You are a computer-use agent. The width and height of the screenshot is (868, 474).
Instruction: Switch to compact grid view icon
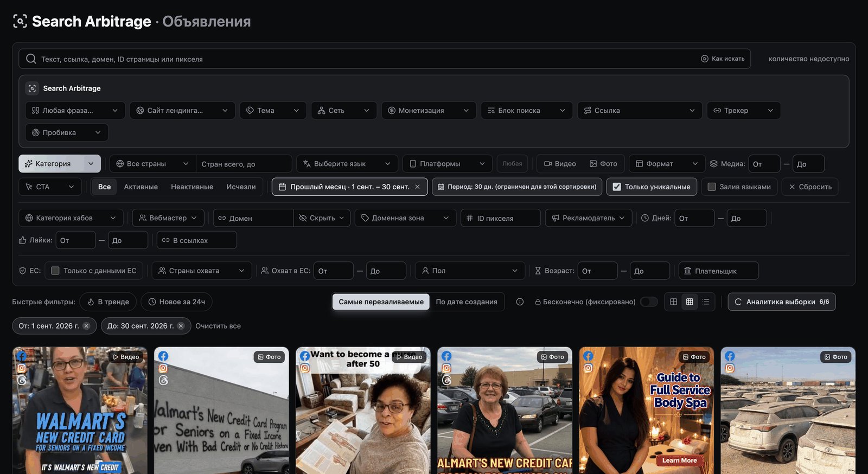click(690, 302)
